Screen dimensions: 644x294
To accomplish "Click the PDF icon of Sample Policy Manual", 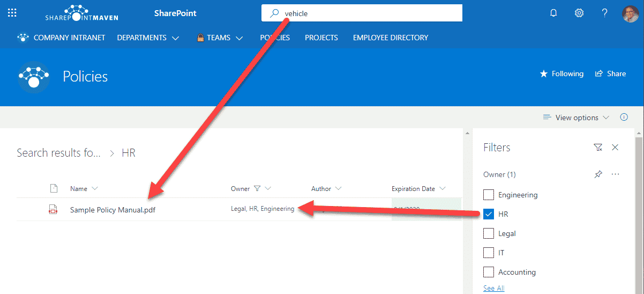I will coord(53,210).
